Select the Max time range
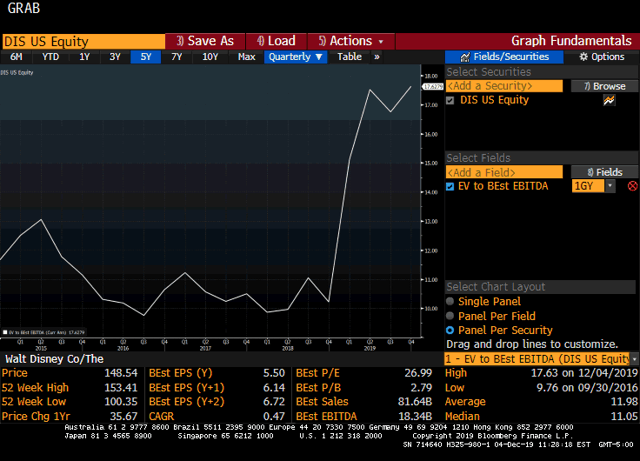The height and width of the screenshot is (461, 640). 247,57
